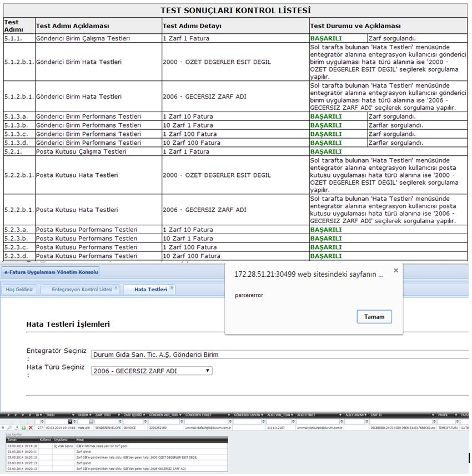
Task: Click e-Fatura Uygulaması Yönetim Konsolu button
Action: click(x=51, y=272)
